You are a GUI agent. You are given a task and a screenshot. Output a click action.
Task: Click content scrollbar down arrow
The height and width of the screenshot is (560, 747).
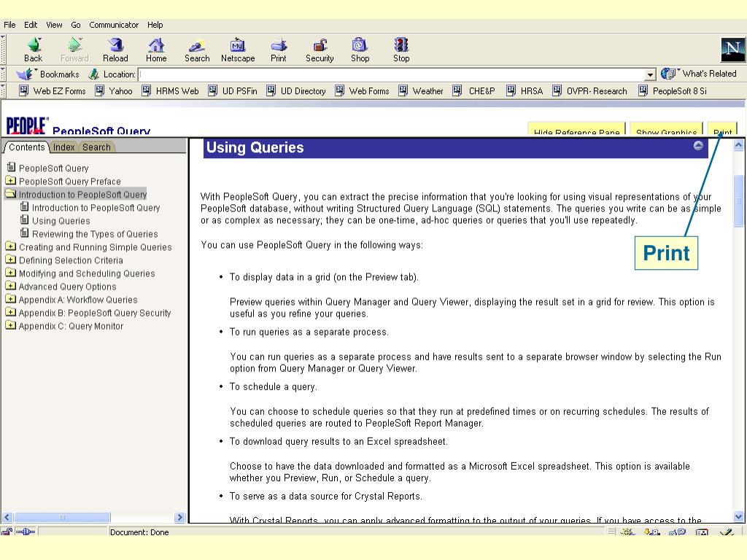(738, 516)
